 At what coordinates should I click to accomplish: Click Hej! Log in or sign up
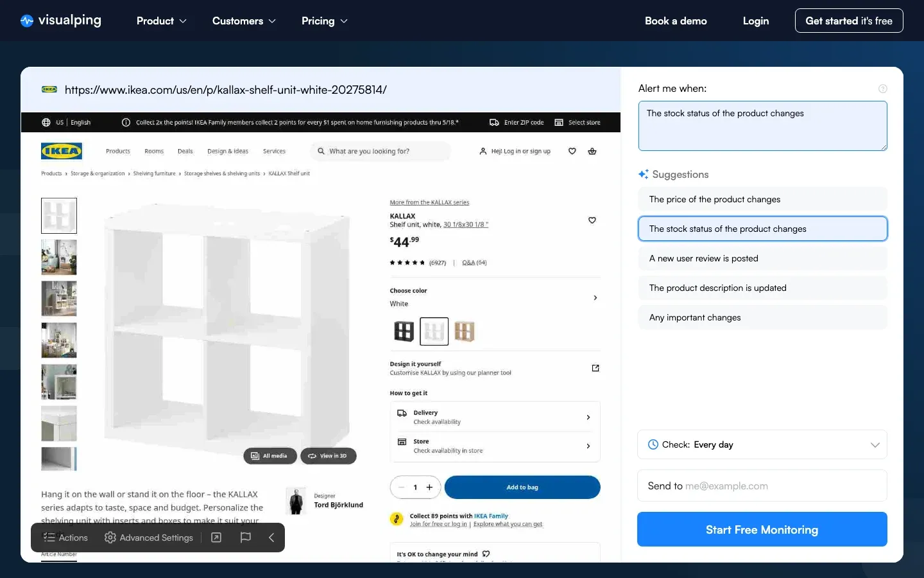click(x=515, y=152)
